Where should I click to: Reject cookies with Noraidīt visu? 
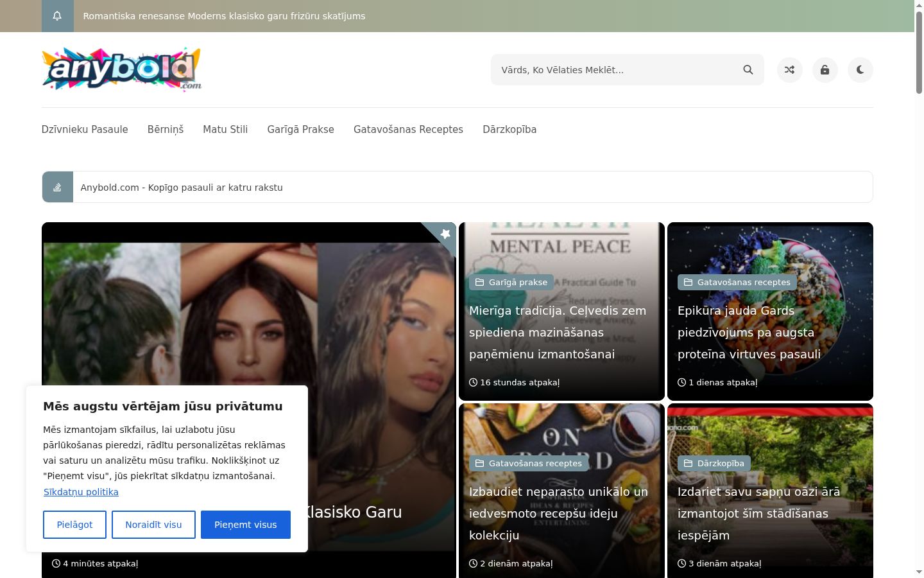pyautogui.click(x=153, y=525)
